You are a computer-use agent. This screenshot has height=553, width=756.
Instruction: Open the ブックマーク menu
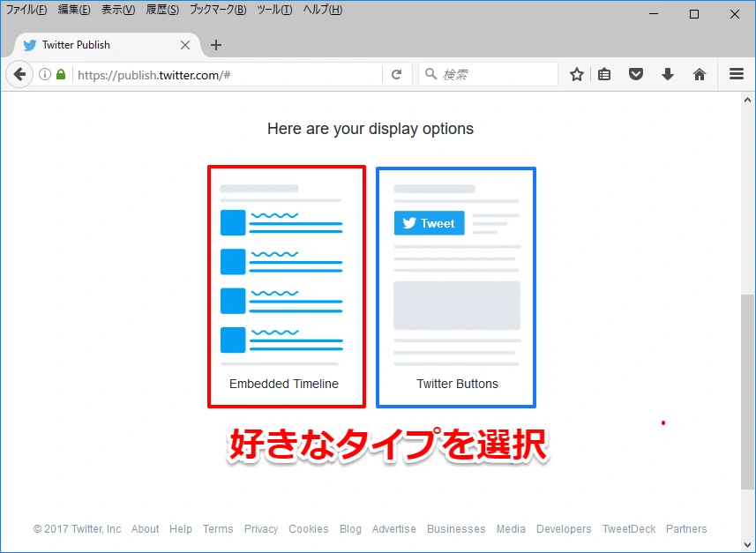217,10
